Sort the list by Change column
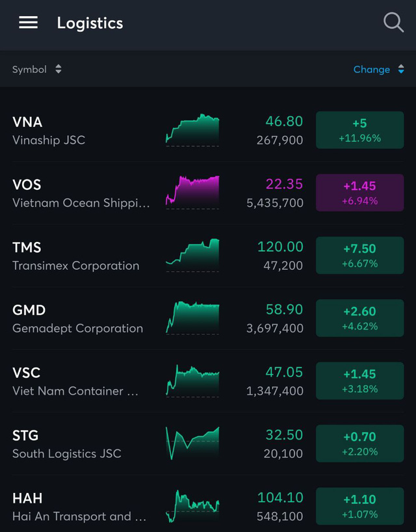Viewport: 416px width, 532px height. pos(371,70)
